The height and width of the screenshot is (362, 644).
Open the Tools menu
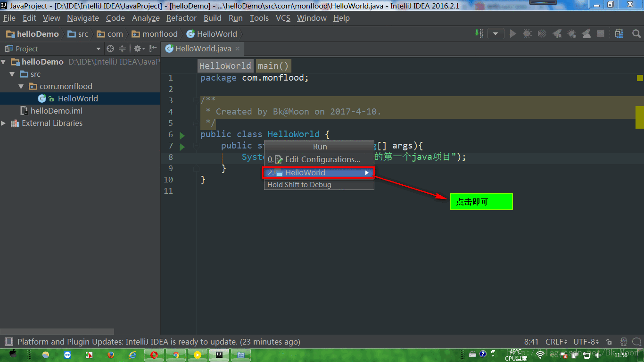point(259,18)
